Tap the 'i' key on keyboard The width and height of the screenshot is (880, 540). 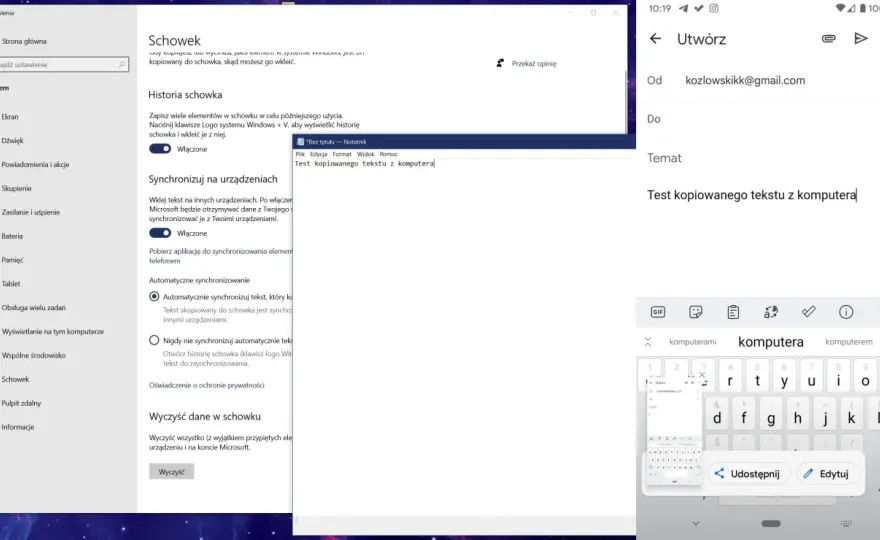(x=838, y=377)
